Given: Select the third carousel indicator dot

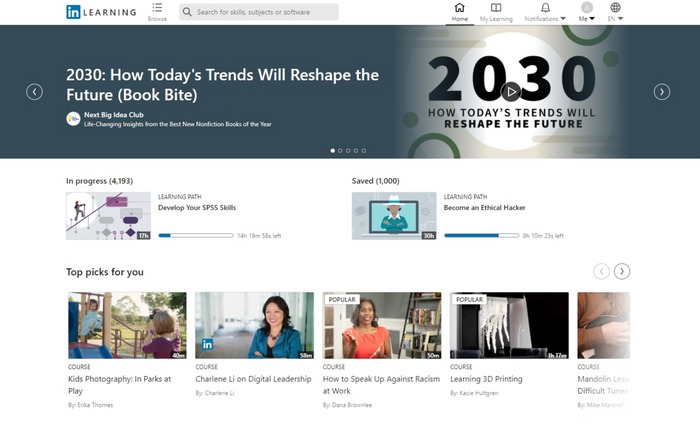Looking at the screenshot, I should coord(348,151).
